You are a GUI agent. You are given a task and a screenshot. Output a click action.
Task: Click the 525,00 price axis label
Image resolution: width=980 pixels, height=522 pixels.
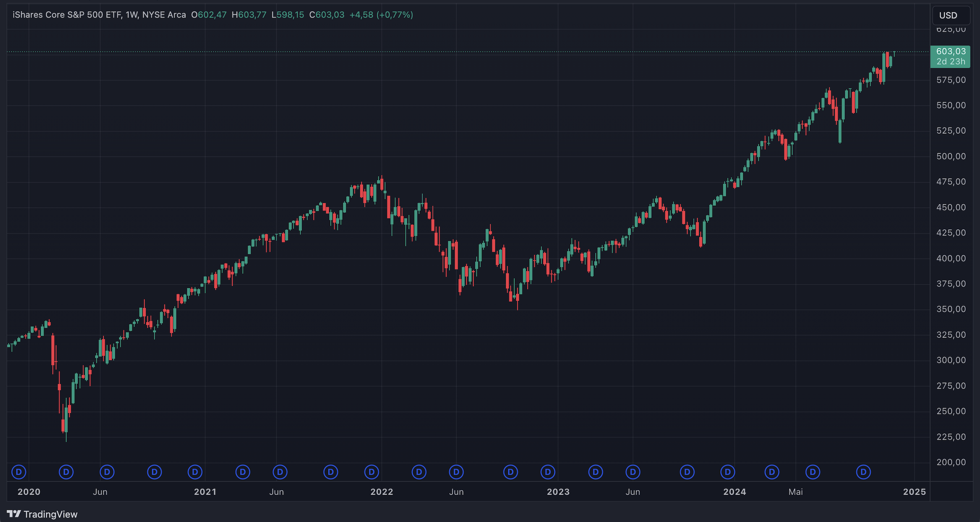pos(951,131)
